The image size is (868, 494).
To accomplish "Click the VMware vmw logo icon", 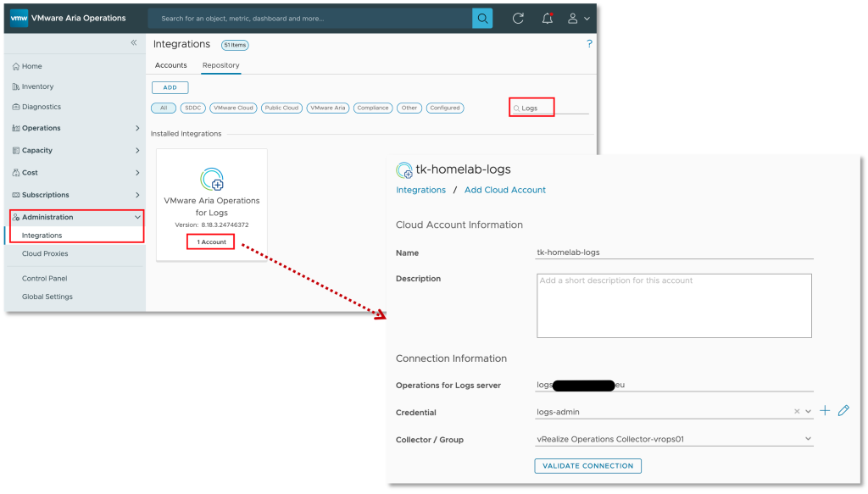I will point(19,19).
